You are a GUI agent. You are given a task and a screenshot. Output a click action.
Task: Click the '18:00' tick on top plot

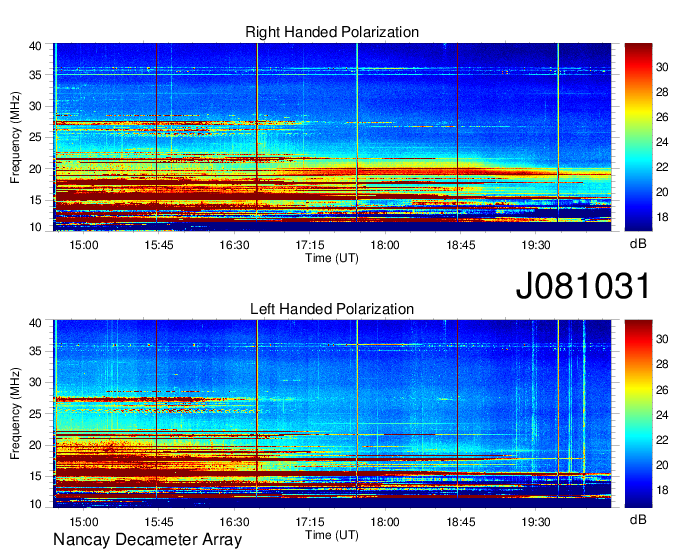(385, 245)
